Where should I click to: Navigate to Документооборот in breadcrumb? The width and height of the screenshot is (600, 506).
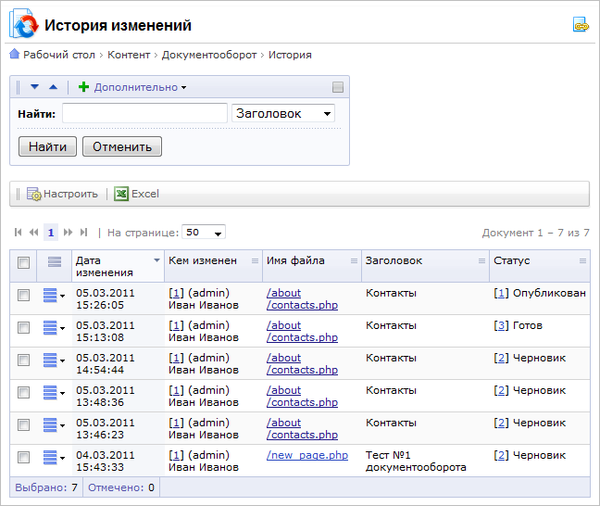click(x=209, y=55)
